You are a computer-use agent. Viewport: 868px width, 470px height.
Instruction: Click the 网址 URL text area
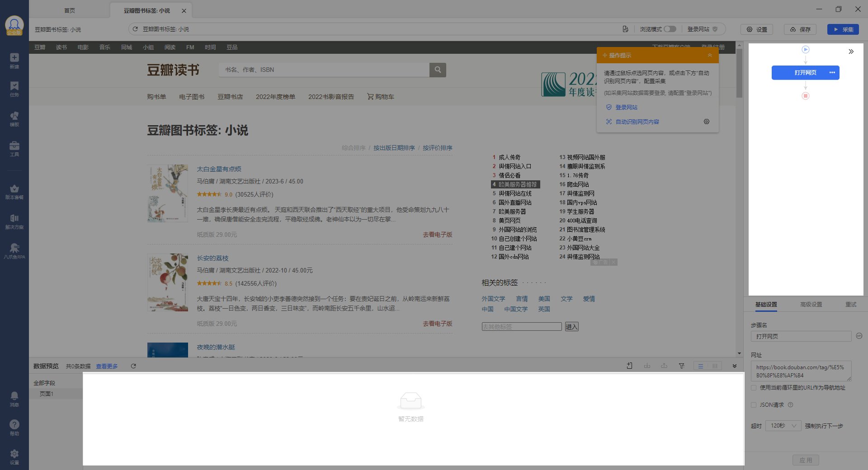pos(801,371)
